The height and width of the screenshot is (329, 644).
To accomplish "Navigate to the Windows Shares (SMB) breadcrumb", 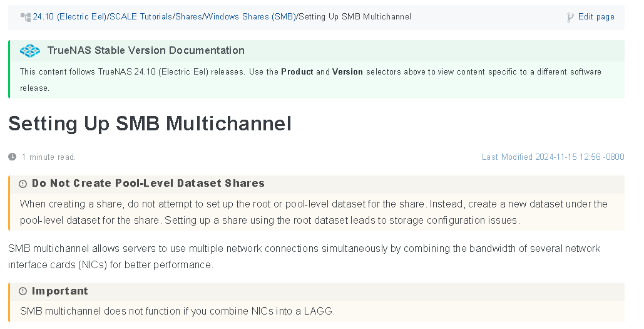I will (250, 17).
